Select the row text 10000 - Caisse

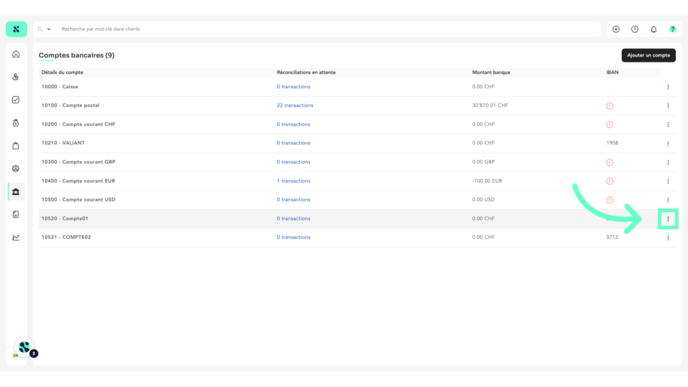60,87
